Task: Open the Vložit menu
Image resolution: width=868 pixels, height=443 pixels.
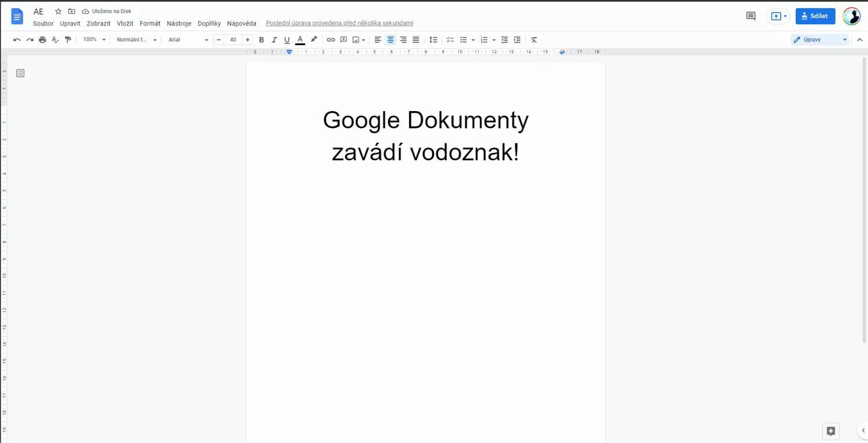Action: click(x=125, y=24)
